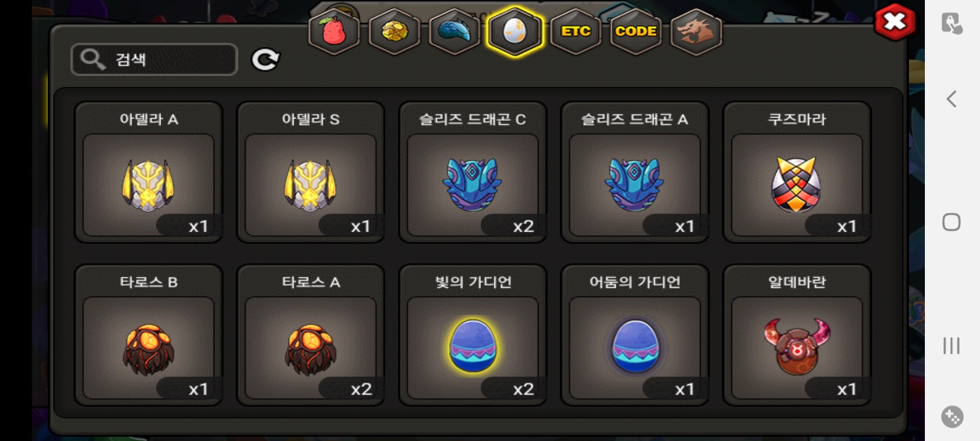
Task: Open the wolf head category tab
Action: [x=696, y=31]
